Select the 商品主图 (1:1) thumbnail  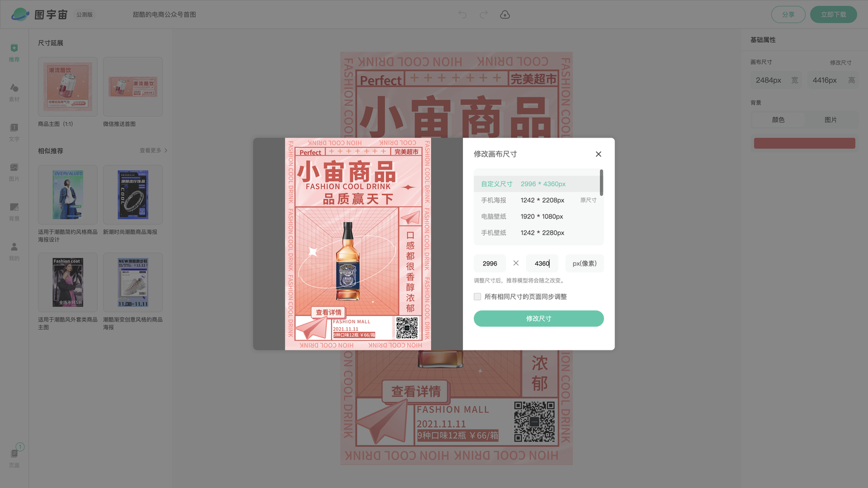(68, 87)
